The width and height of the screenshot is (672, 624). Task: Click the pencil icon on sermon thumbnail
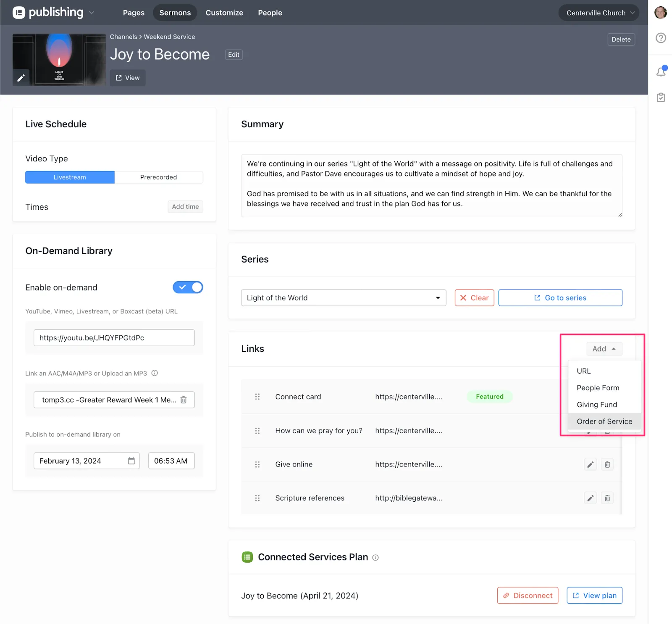pyautogui.click(x=21, y=78)
